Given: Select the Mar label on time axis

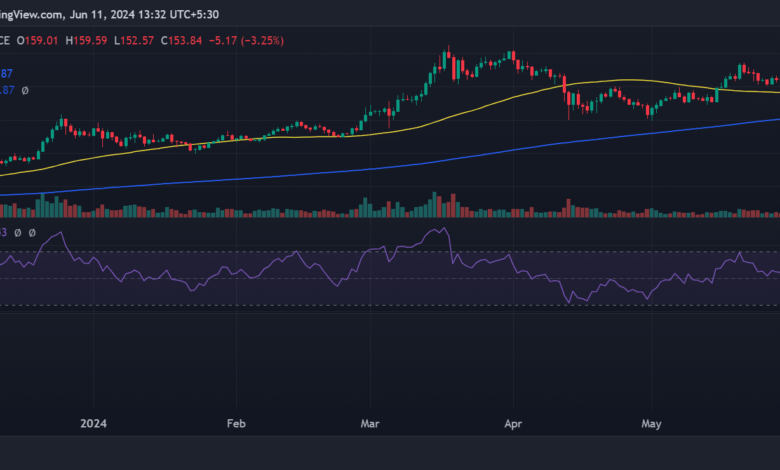Looking at the screenshot, I should tap(370, 423).
